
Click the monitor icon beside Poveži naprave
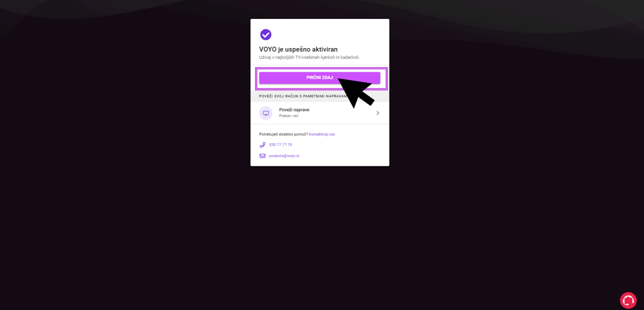266,113
